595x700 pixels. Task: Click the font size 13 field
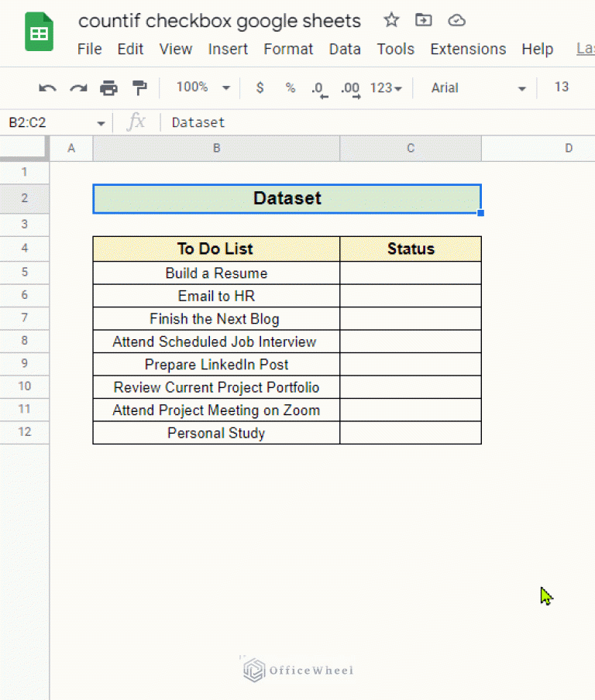(562, 87)
